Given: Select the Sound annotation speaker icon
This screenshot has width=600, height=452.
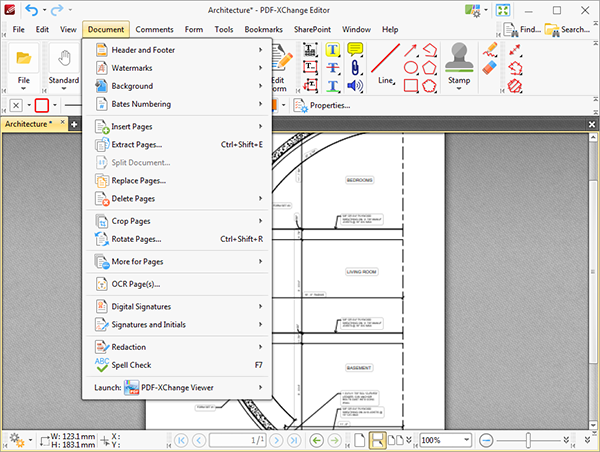Looking at the screenshot, I should (x=354, y=86).
